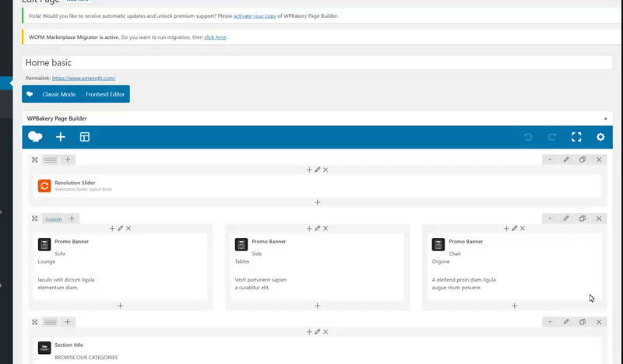Change column layout of Section title row

pos(51,322)
